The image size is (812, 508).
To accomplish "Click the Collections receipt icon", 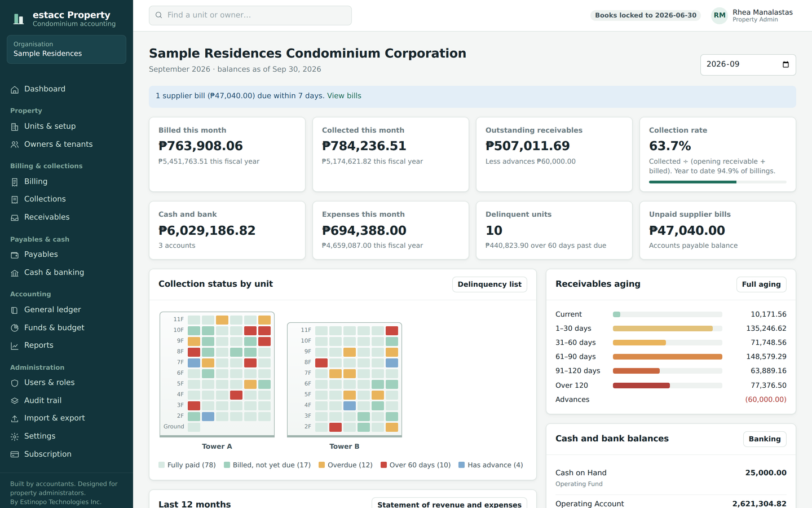I will pyautogui.click(x=15, y=200).
